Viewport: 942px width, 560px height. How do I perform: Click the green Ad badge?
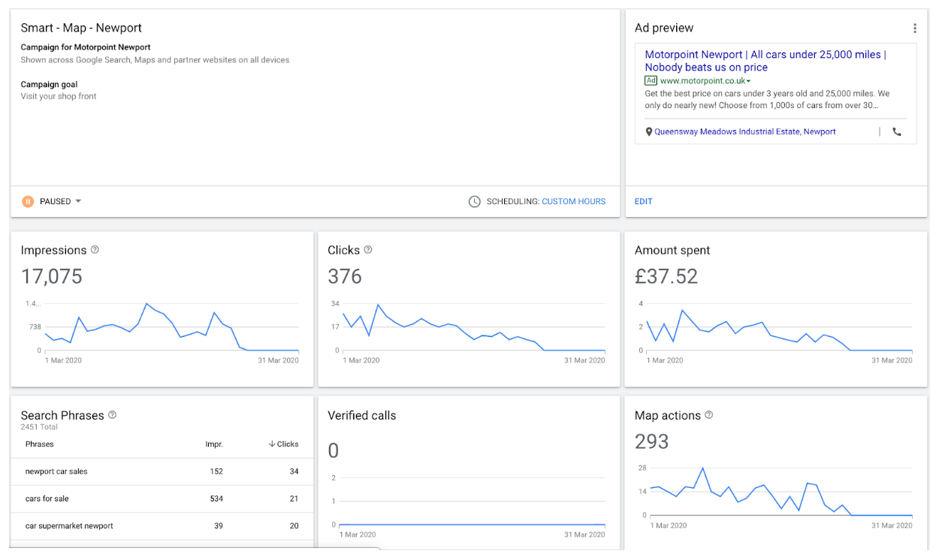pyautogui.click(x=651, y=80)
